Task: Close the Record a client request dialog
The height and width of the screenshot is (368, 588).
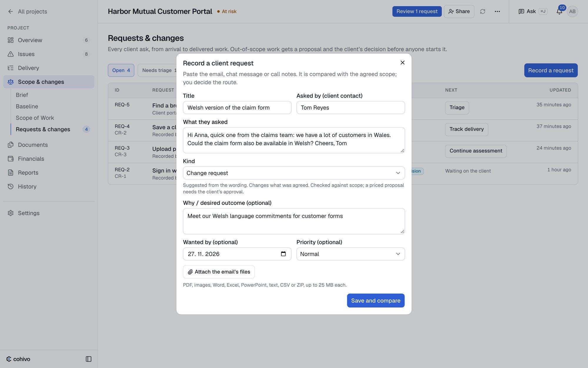Action: [x=402, y=62]
